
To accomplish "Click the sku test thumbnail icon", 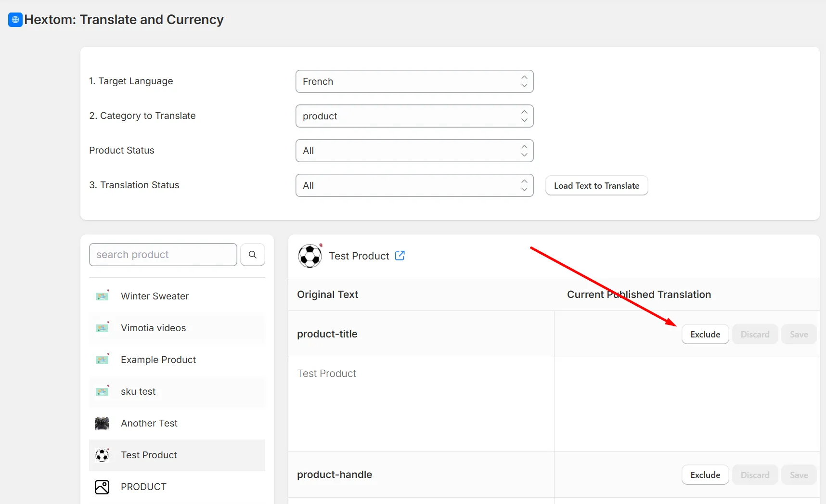I will [x=102, y=391].
